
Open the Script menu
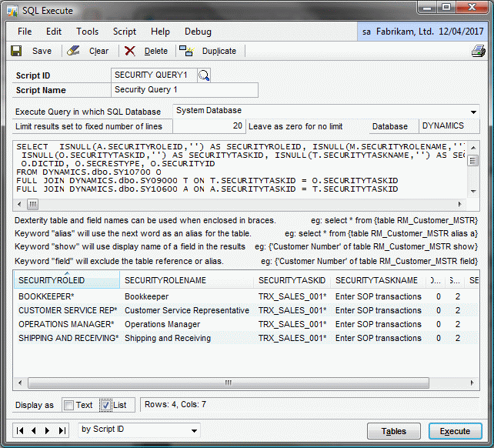[125, 32]
